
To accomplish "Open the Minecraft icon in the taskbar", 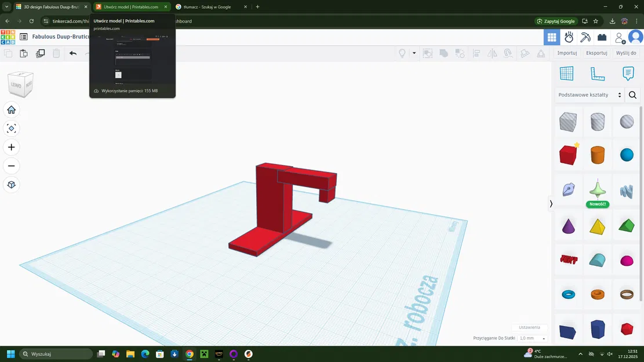I will (204, 354).
